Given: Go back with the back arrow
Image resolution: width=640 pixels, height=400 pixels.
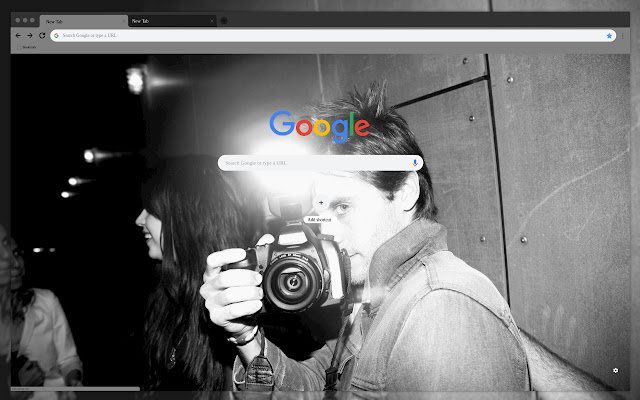Looking at the screenshot, I should pyautogui.click(x=18, y=36).
